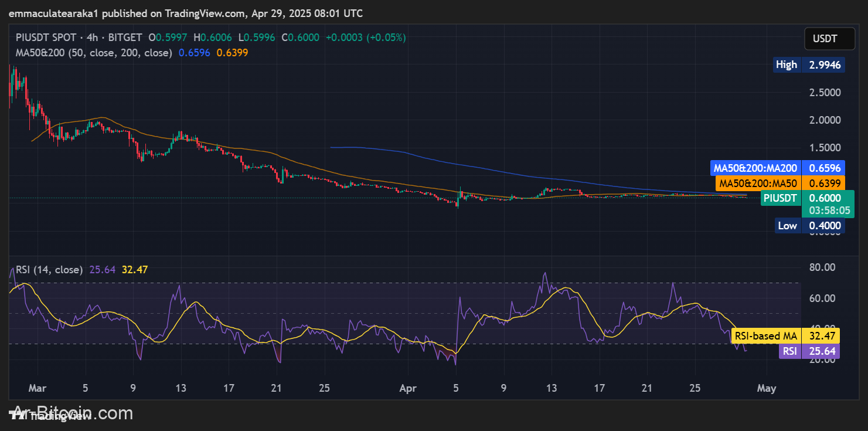Viewport: 868px width, 431px height.
Task: Click the 80.00 RSI axis level
Action: click(x=822, y=267)
